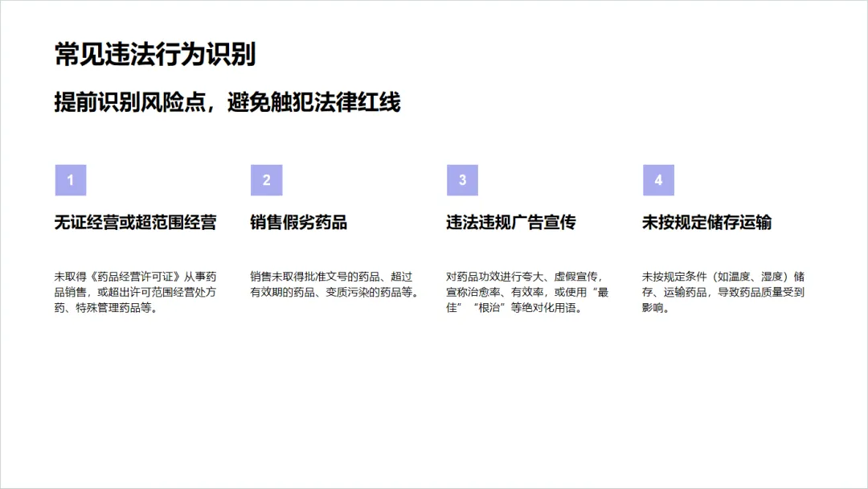
Task: Click paragraph starting 未取得《药品经营许可证》
Action: coord(135,292)
